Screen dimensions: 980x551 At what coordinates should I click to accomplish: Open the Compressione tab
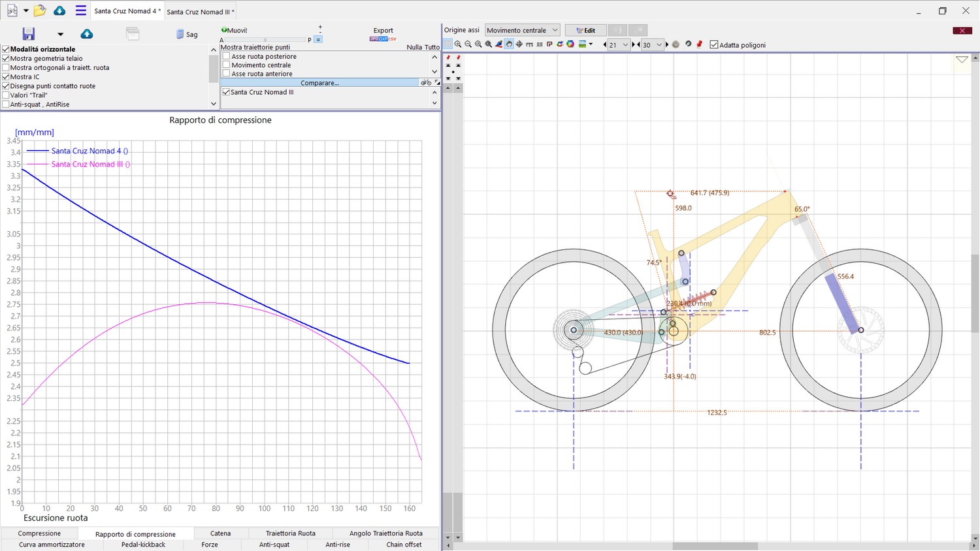pyautogui.click(x=39, y=533)
